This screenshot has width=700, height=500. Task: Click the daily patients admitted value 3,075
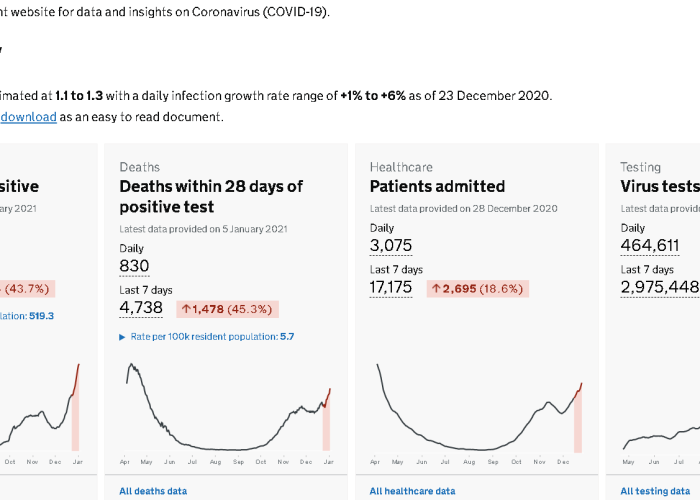(x=390, y=245)
